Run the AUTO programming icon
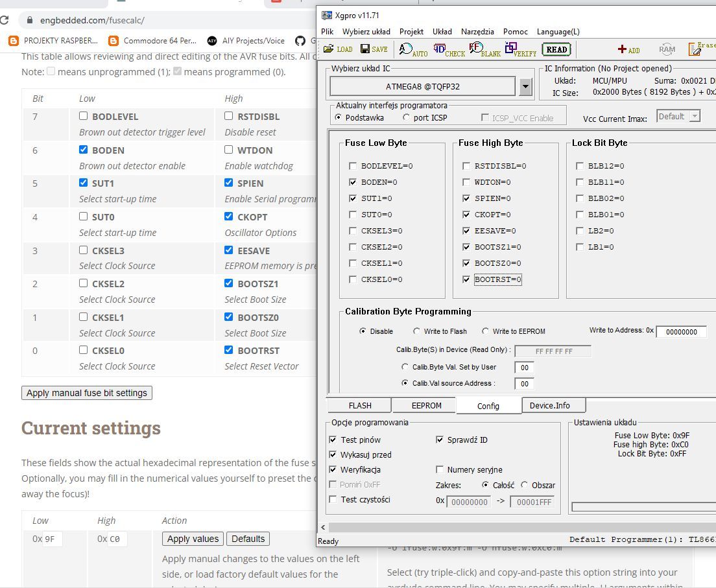Image resolution: width=716 pixels, height=588 pixels. point(413,49)
